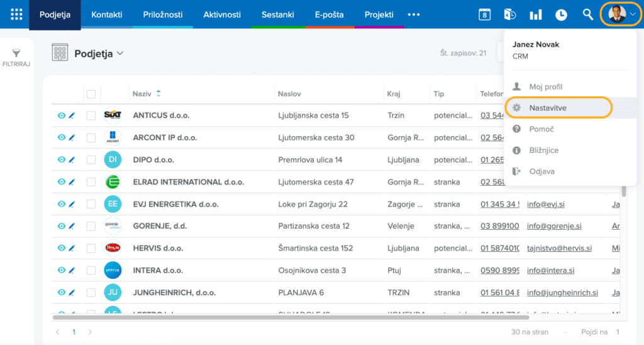Open the filter funnel labeled Filtriraj
The height and width of the screenshot is (345, 644).
pyautogui.click(x=16, y=58)
